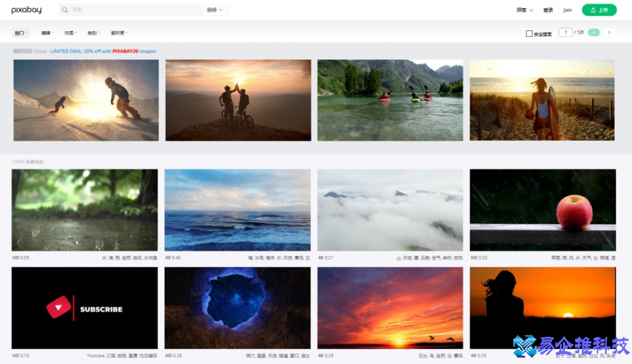This screenshot has height=364, width=632.
Task: Open the resolution filter dropdown
Action: 118,33
